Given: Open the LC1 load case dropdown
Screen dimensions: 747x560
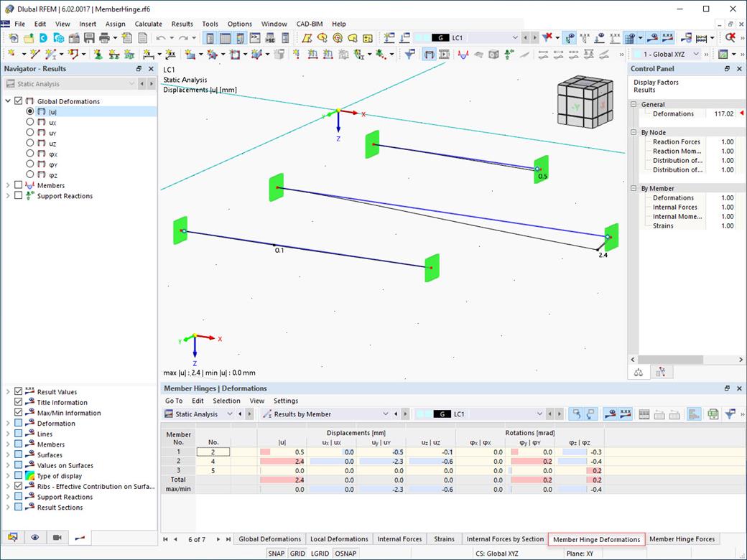Looking at the screenshot, I should coord(516,37).
